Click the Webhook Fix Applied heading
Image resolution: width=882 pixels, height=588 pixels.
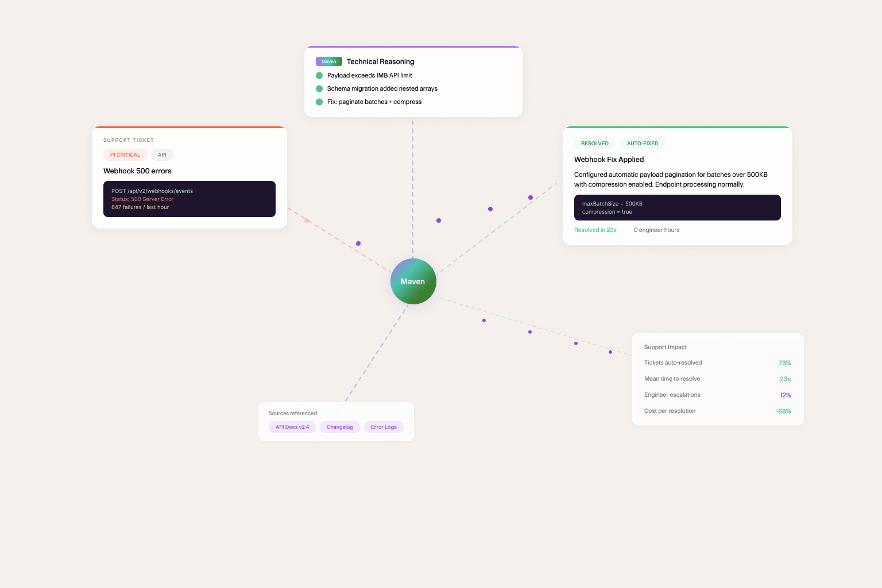609,160
